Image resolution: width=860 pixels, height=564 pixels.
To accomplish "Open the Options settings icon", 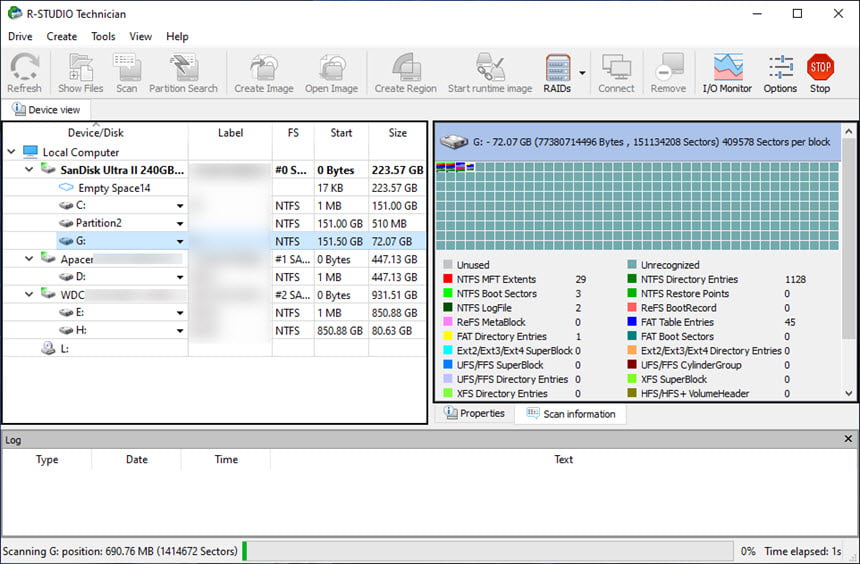I will click(x=780, y=73).
